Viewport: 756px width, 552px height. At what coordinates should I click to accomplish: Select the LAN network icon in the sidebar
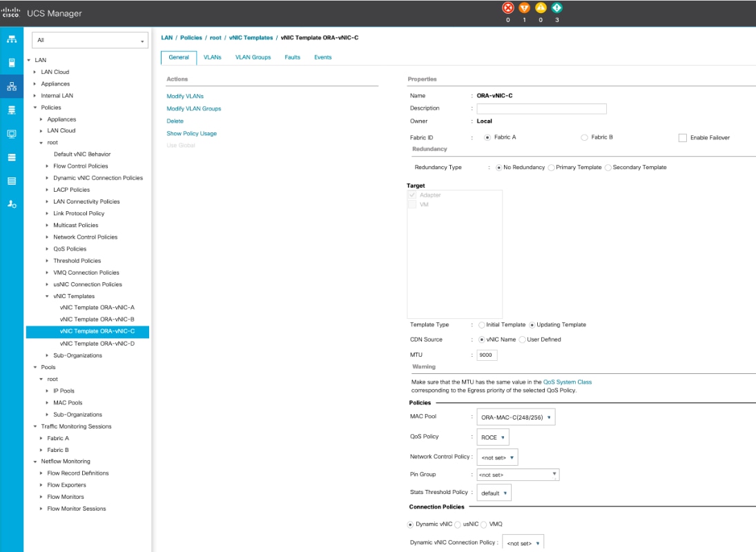click(12, 86)
